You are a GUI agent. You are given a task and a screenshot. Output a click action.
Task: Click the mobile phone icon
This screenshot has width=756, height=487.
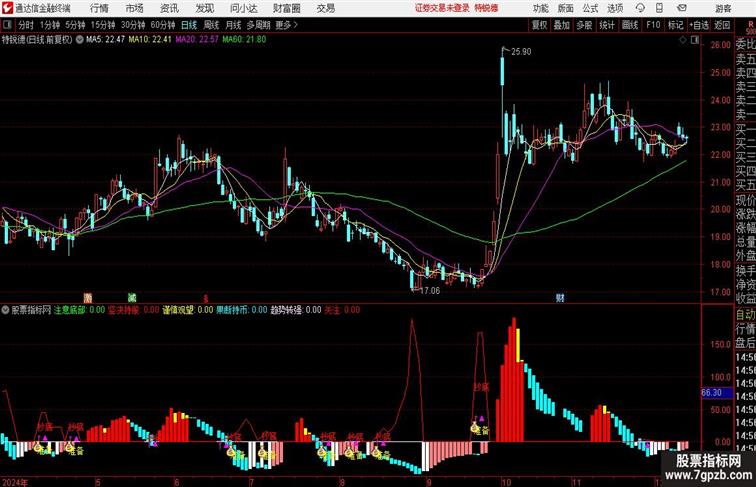(659, 8)
